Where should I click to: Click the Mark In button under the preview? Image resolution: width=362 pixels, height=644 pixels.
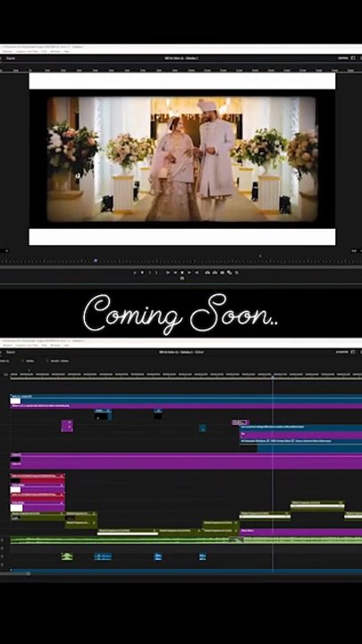150,272
